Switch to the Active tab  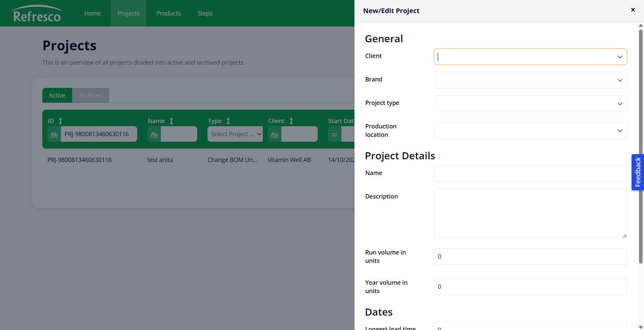click(57, 95)
